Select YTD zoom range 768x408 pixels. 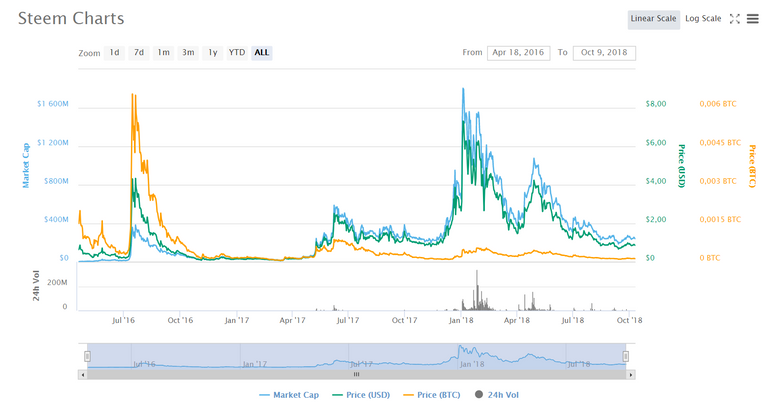click(236, 52)
